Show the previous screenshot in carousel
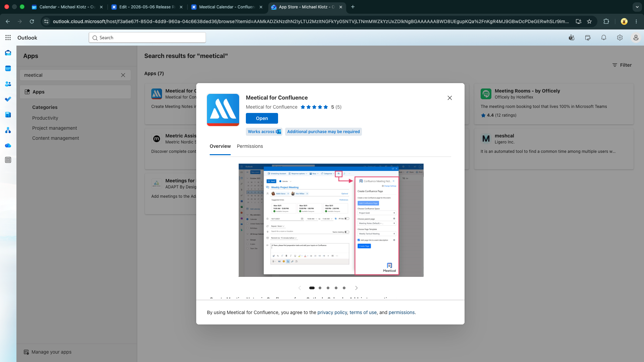Screen dimensions: 644x362 (x=300, y=288)
